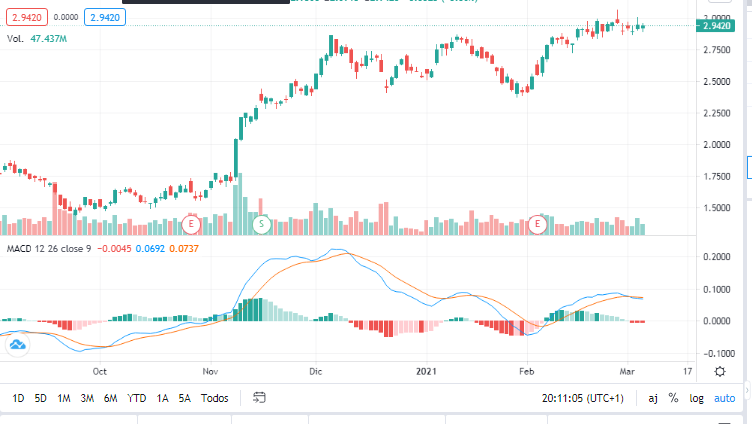Toggle the log scale option
The image size is (752, 424).
coord(696,398)
